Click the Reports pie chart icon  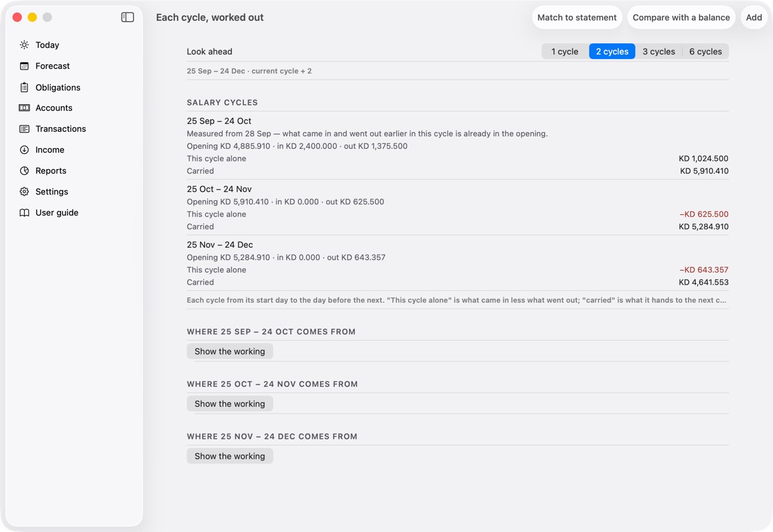tap(24, 170)
